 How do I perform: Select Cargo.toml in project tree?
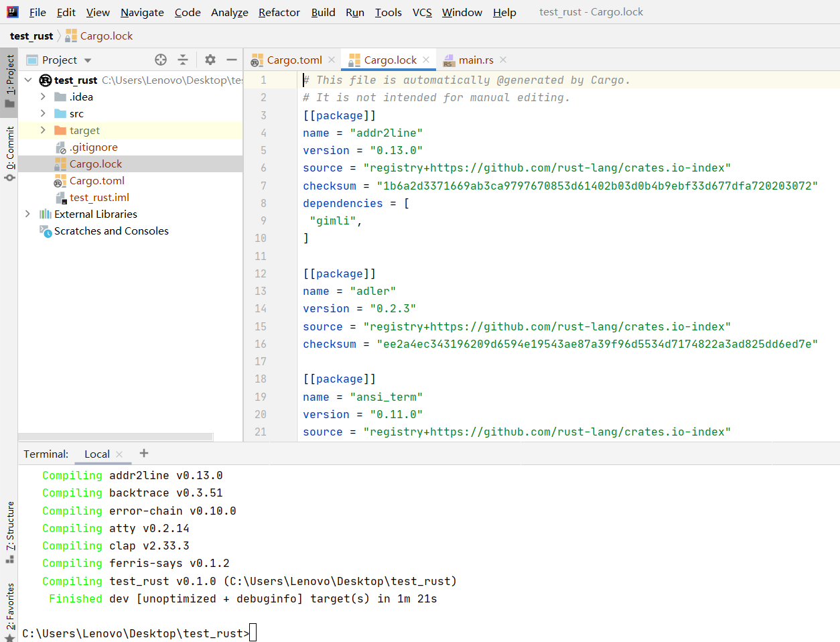[x=97, y=180]
